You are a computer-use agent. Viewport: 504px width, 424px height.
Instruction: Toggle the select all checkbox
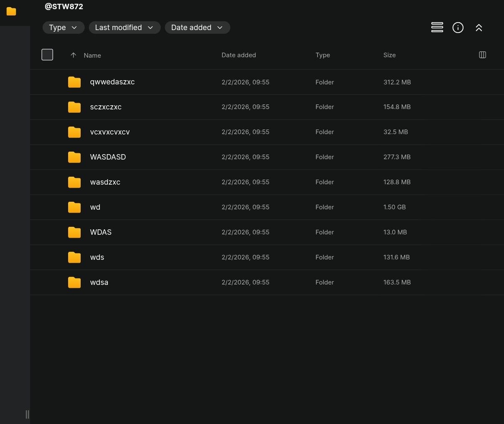tap(47, 55)
